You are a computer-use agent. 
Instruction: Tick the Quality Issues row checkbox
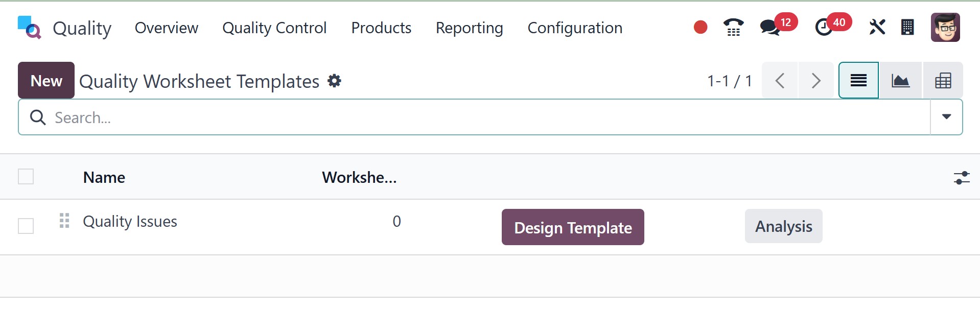[x=26, y=226]
